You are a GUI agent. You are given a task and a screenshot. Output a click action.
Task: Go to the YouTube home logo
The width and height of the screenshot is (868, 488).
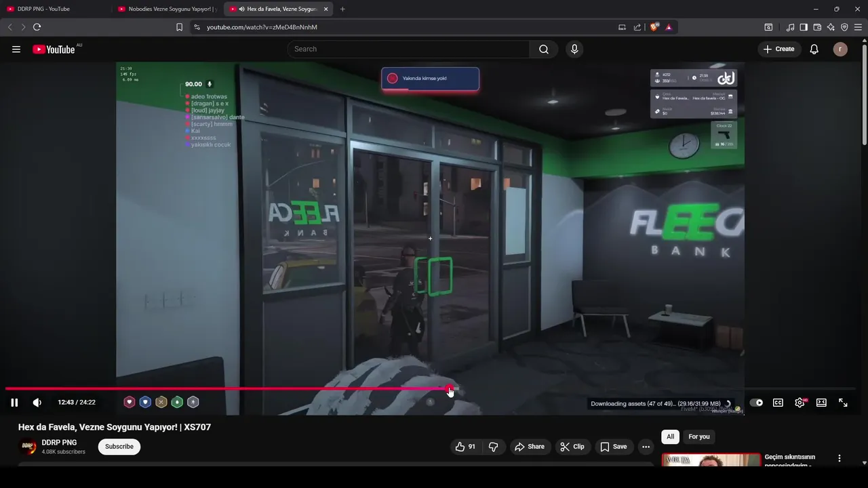(x=54, y=49)
